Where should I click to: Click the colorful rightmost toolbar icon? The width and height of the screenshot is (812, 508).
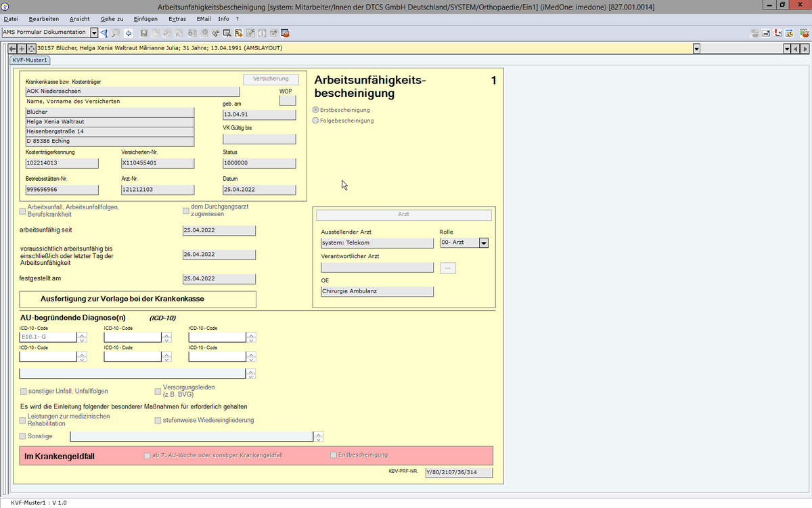(x=805, y=33)
